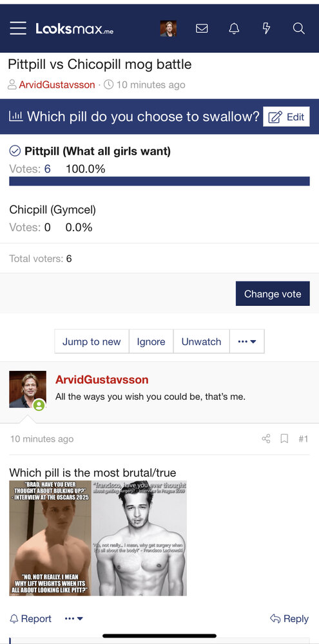
Task: Bookmark post #1 with the bookmark icon
Action: pyautogui.click(x=284, y=439)
